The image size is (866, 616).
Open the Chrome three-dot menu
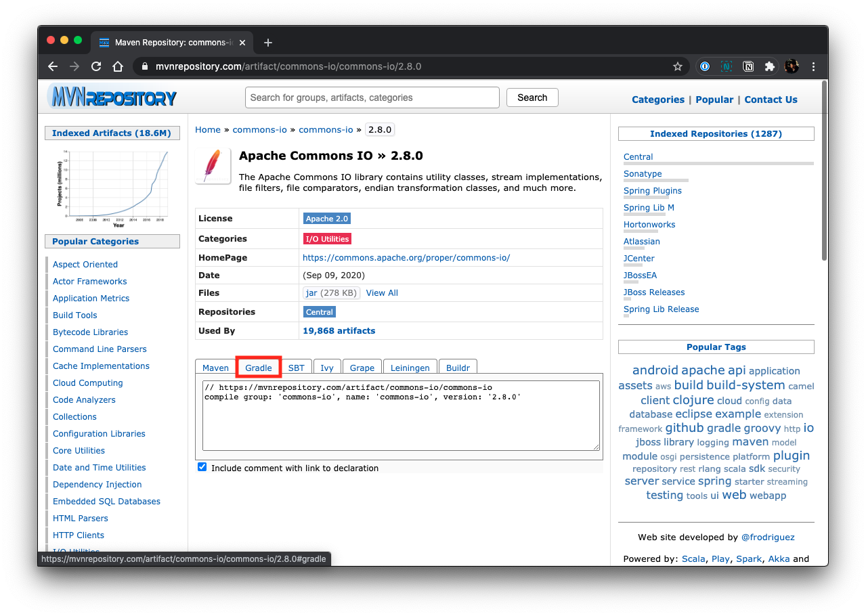pyautogui.click(x=813, y=66)
